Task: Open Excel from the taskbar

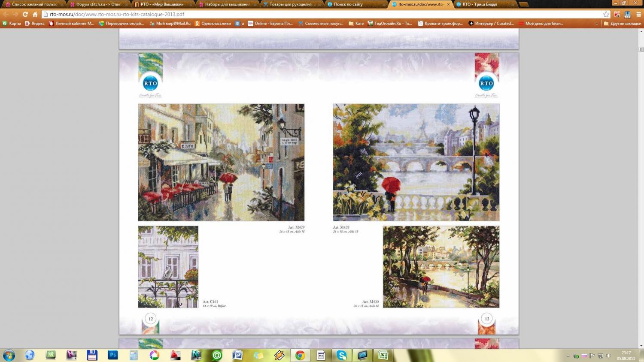Action: pos(383,355)
